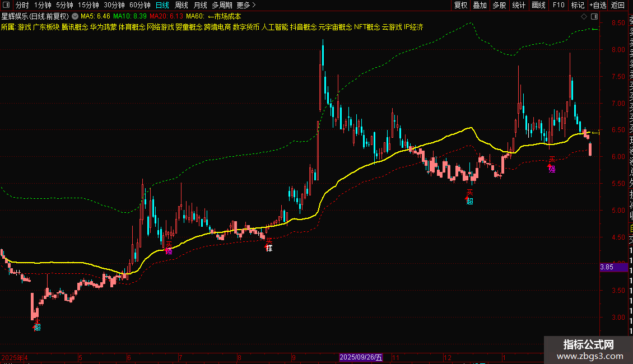Switch to the 5分钟 period tab
The image size is (633, 364).
(64, 5)
